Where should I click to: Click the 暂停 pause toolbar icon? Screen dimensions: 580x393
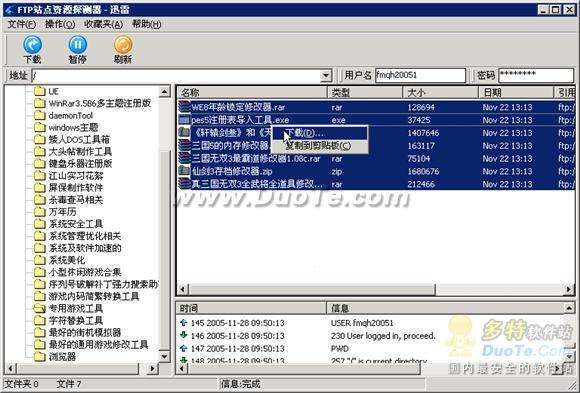pyautogui.click(x=78, y=44)
